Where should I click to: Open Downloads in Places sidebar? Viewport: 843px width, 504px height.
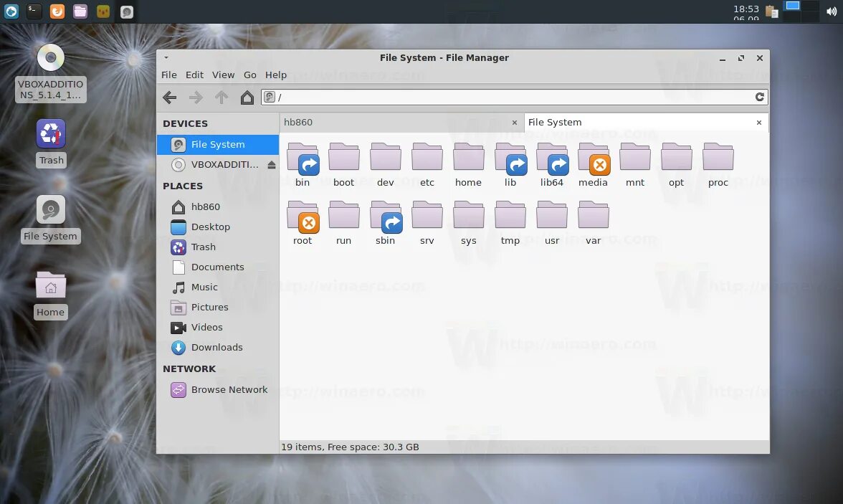pos(218,348)
